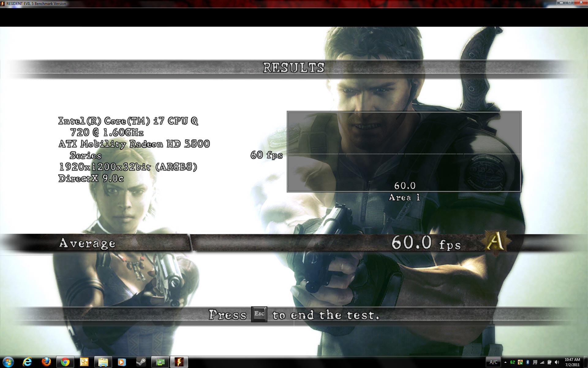The image size is (588, 368).
Task: Open the security status tray icon
Action: point(520,362)
